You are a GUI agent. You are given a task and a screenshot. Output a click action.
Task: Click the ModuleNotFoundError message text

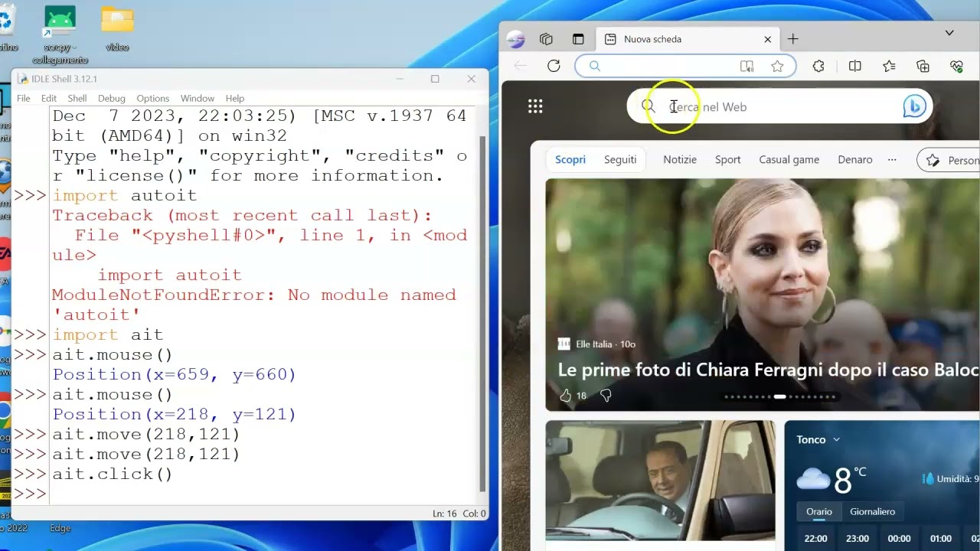254,305
